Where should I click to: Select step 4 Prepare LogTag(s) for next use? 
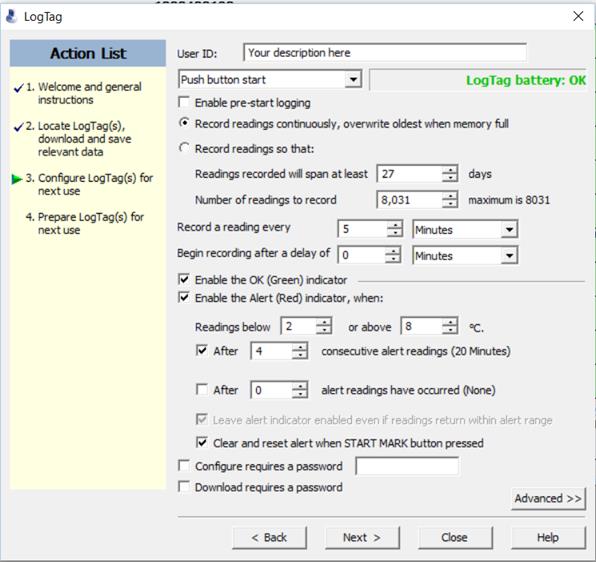[x=84, y=223]
